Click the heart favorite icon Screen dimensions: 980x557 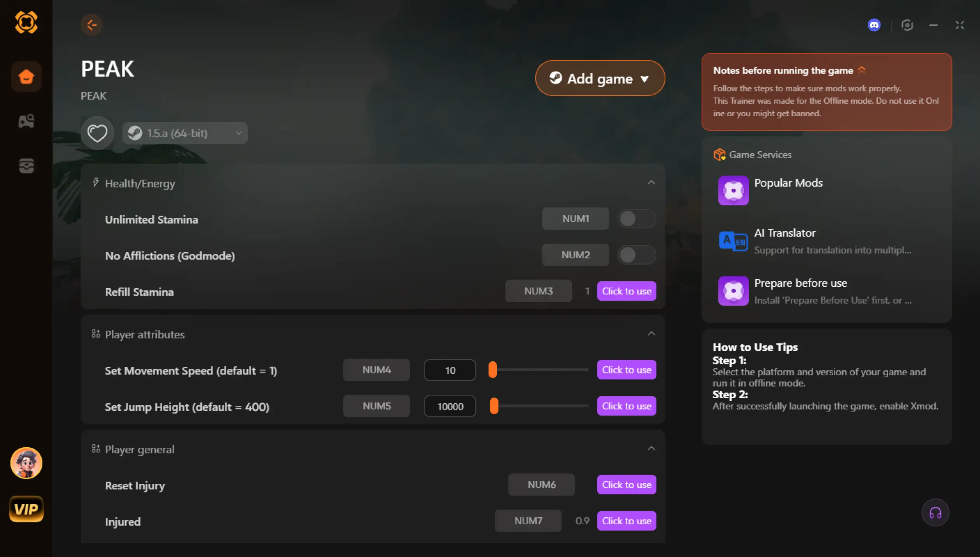pos(97,133)
